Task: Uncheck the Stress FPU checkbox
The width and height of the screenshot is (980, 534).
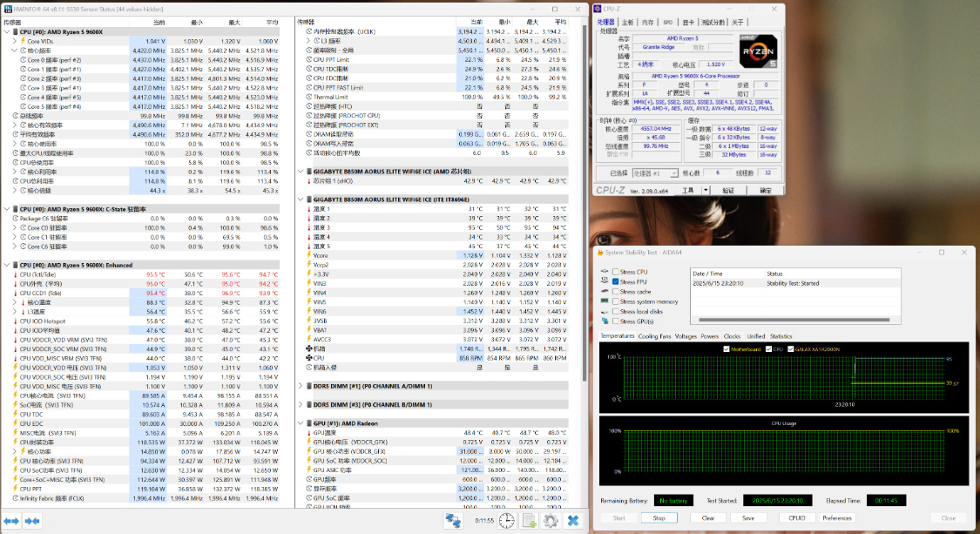Action: pyautogui.click(x=617, y=282)
